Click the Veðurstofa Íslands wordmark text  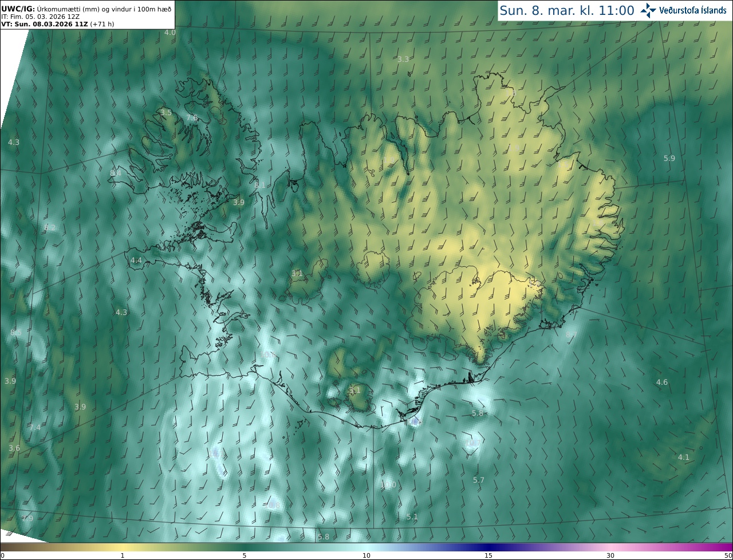(x=693, y=10)
